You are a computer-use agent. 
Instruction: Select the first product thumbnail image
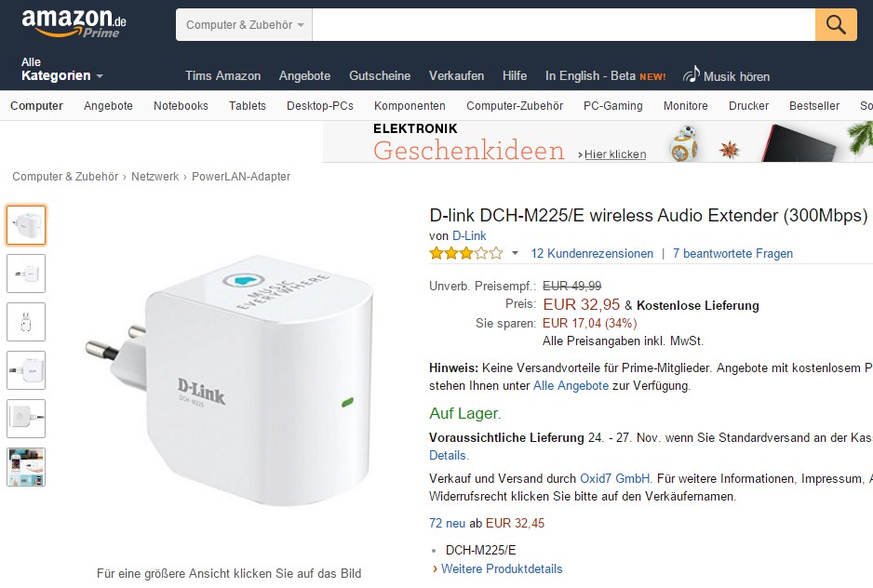tap(26, 225)
